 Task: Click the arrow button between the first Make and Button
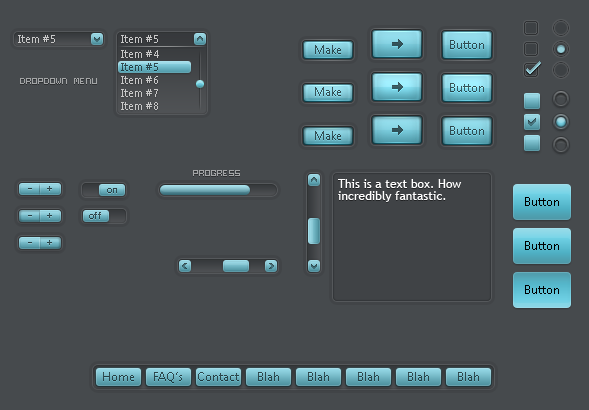[x=397, y=44]
